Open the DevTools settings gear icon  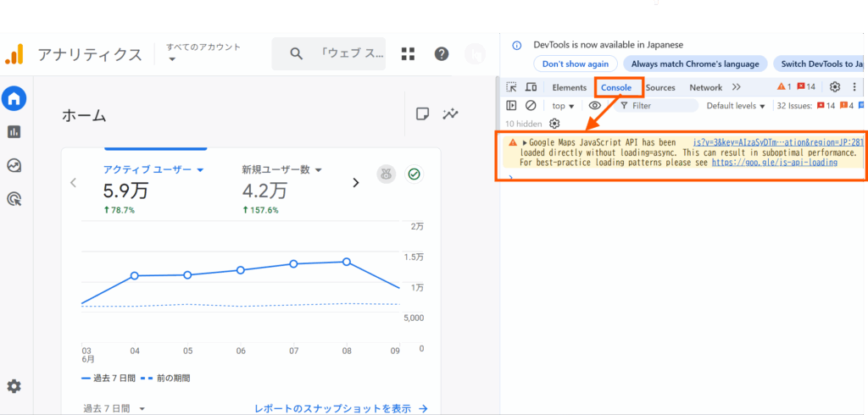pyautogui.click(x=834, y=87)
